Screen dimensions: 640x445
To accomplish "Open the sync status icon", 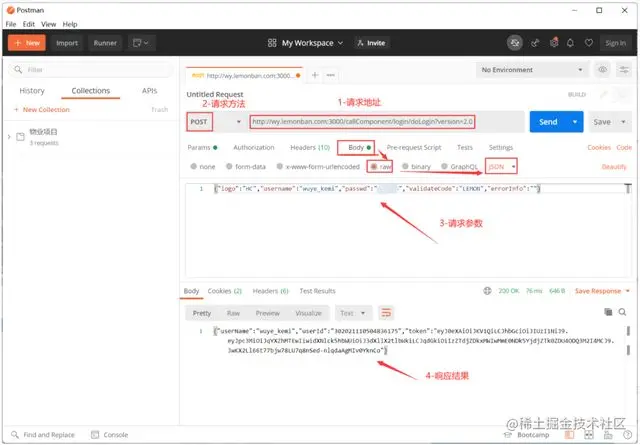I will pos(515,43).
